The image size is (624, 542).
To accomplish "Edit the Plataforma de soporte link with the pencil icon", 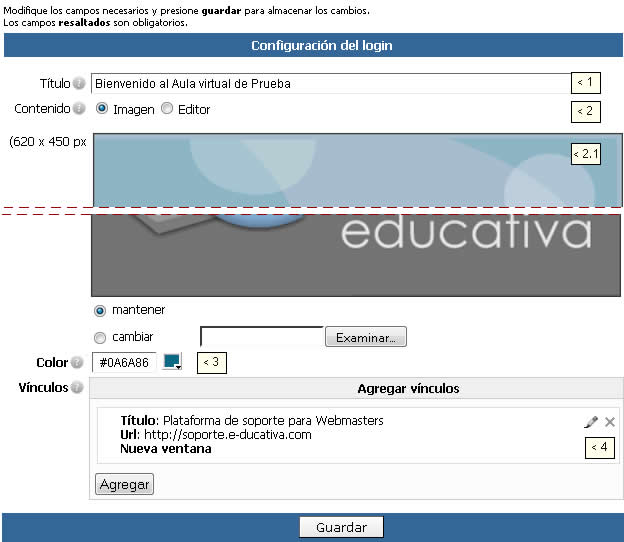I will (591, 422).
